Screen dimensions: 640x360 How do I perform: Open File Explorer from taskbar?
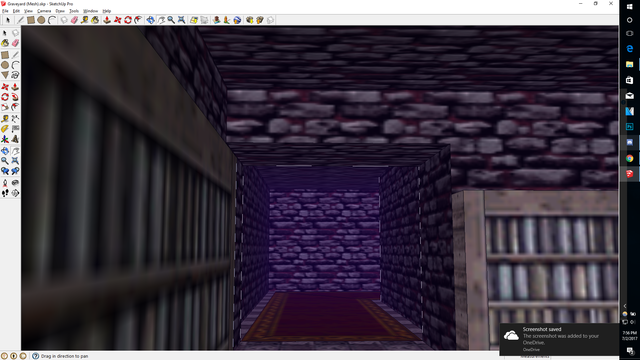click(x=629, y=64)
